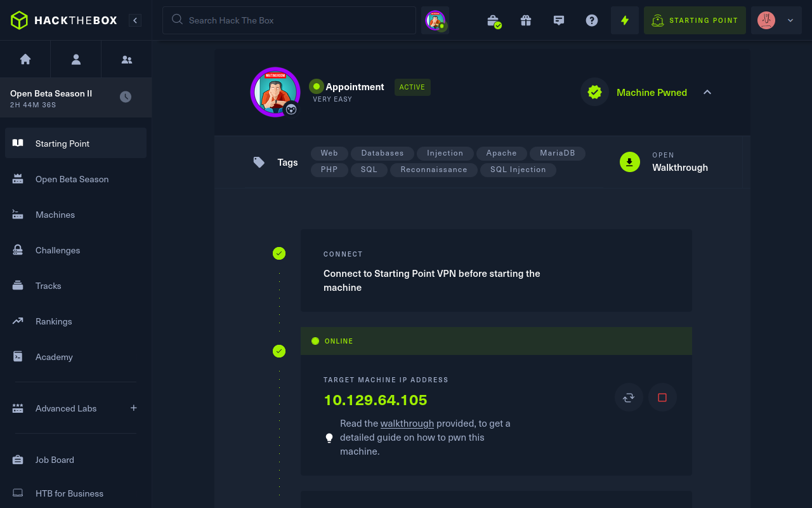Select the Apache tag
The image size is (812, 508).
click(x=502, y=153)
